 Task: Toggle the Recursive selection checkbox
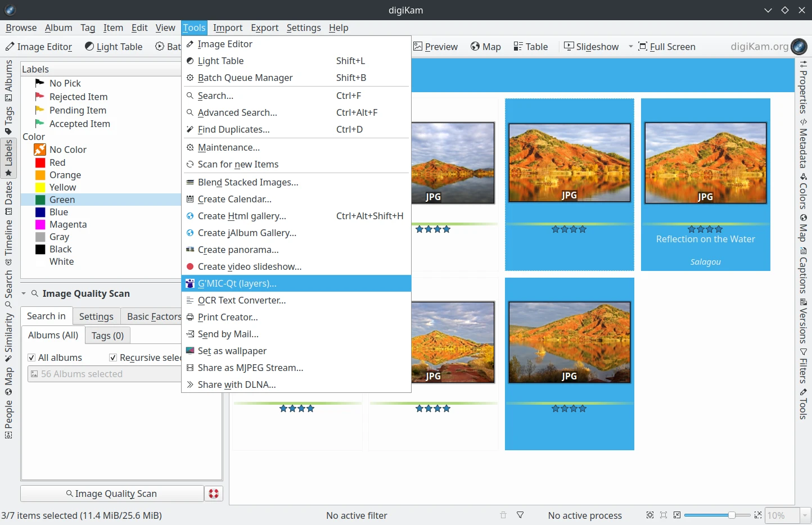click(113, 357)
